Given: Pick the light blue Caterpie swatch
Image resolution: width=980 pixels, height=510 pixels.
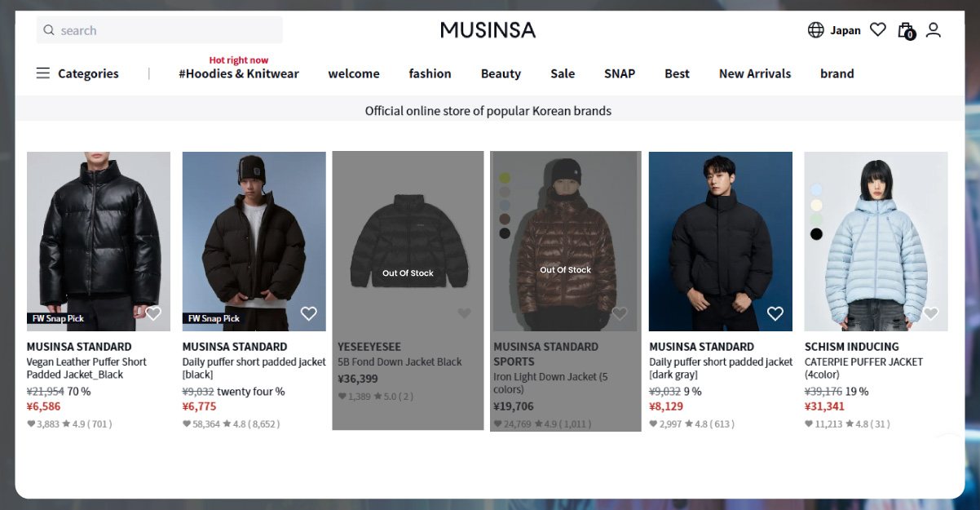Looking at the screenshot, I should pyautogui.click(x=816, y=190).
